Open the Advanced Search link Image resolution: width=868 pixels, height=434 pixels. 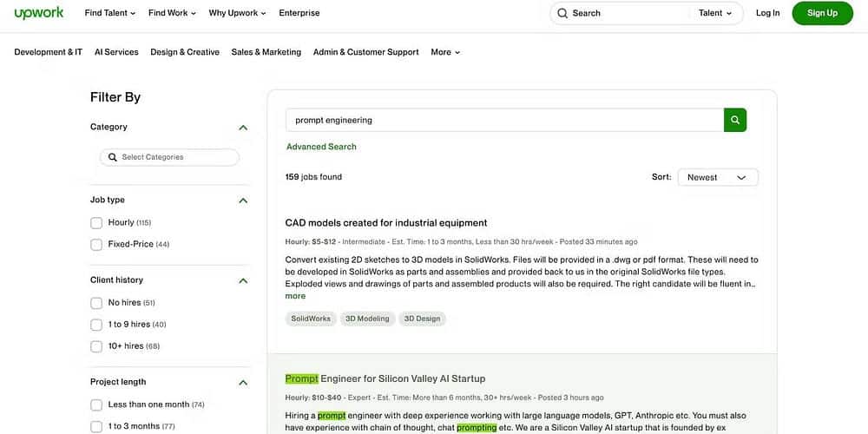[x=321, y=147]
